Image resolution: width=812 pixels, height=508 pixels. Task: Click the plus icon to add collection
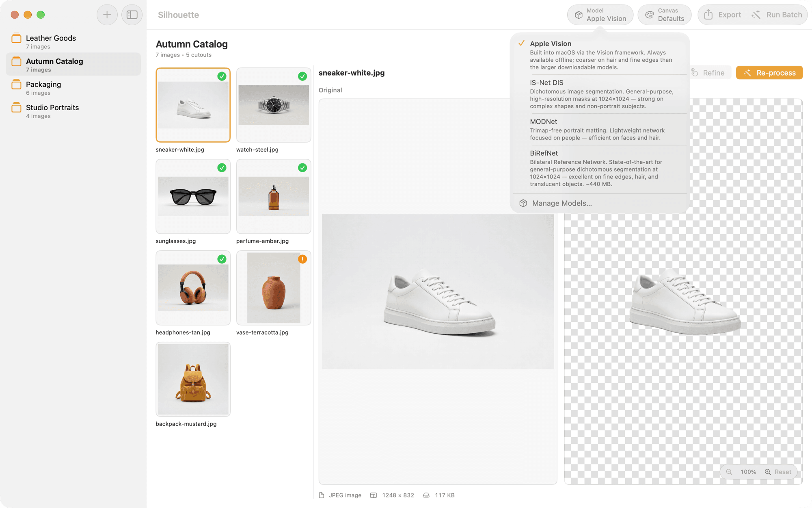[107, 15]
